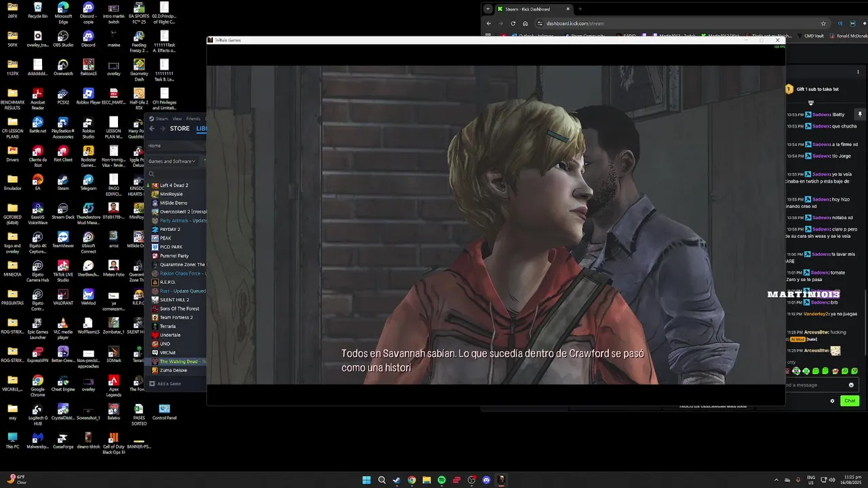The image size is (868, 488).
Task: Open Geometry Dash desktop shortcut
Action: pyautogui.click(x=139, y=69)
